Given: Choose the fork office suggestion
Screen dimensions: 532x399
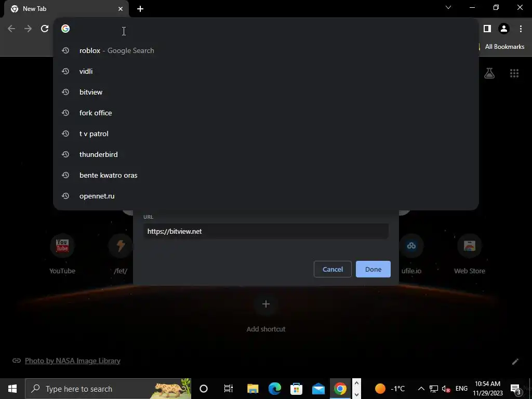Looking at the screenshot, I should pyautogui.click(x=266, y=113).
